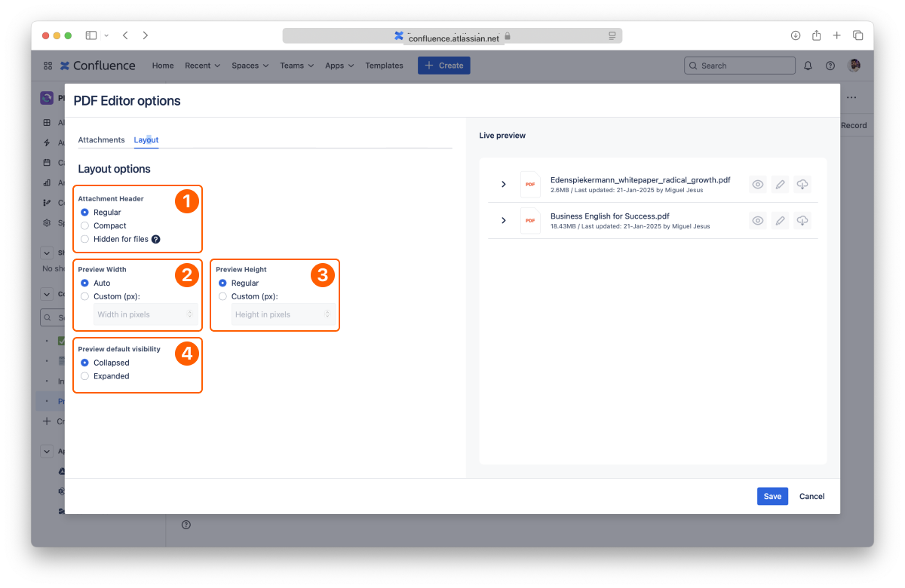
Task: Open the notifications bell icon
Action: [x=808, y=66]
